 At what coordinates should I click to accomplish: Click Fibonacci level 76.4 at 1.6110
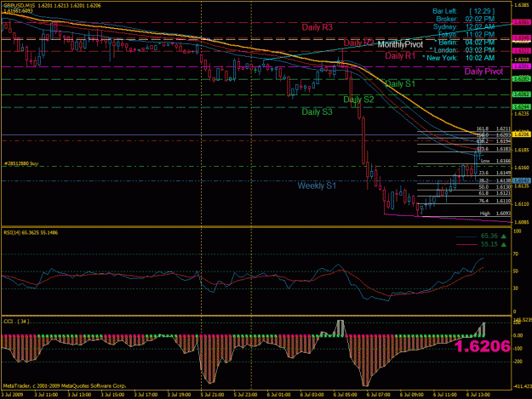pos(495,201)
